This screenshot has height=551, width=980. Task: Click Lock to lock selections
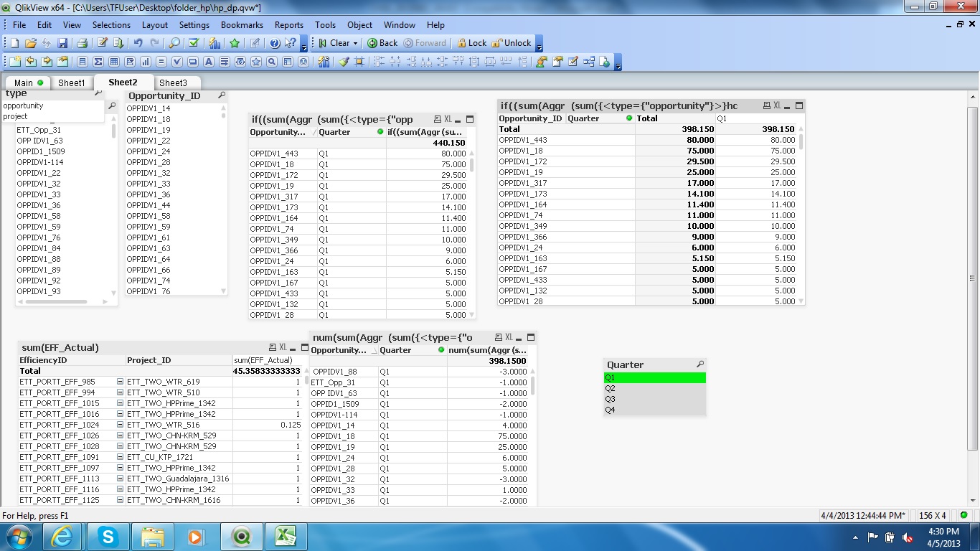click(x=472, y=43)
